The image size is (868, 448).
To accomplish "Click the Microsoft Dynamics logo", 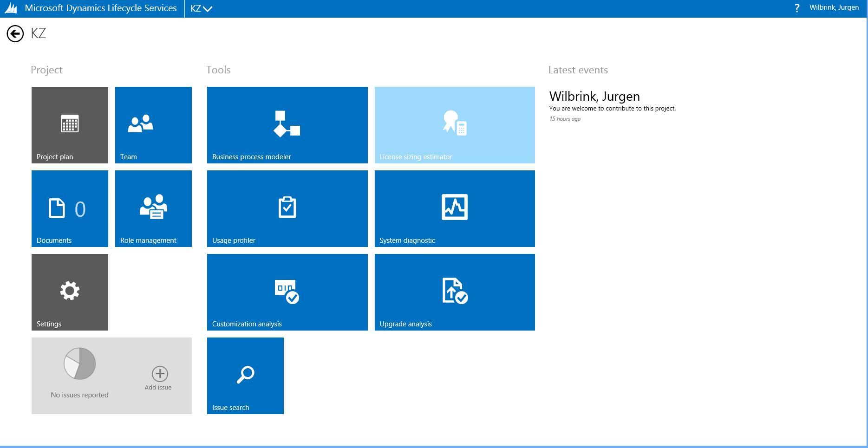I will (x=11, y=8).
